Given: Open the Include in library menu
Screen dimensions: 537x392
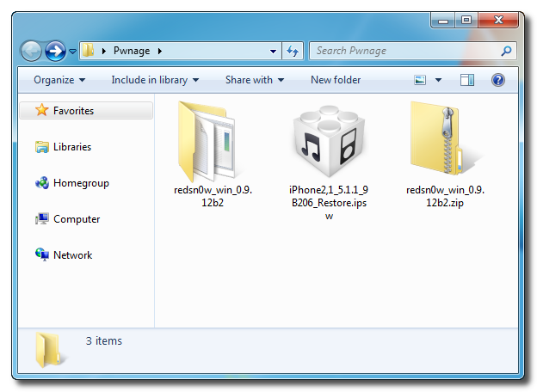Looking at the screenshot, I should tap(155, 80).
